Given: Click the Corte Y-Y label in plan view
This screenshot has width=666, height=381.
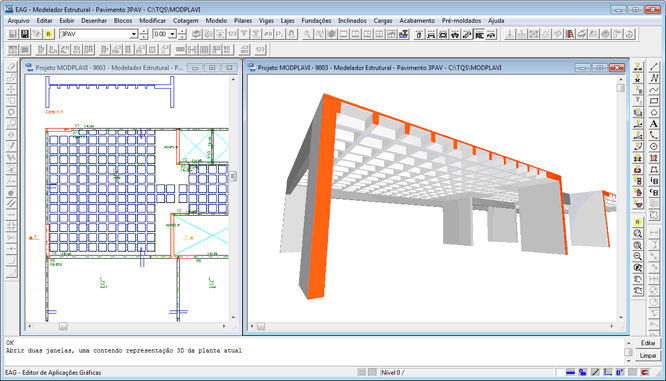Looking at the screenshot, I should tap(54, 112).
